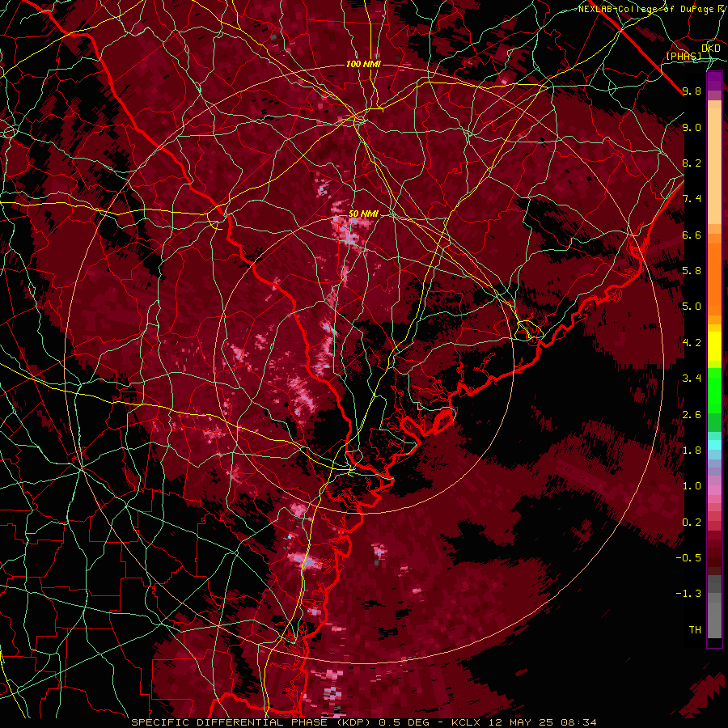Screen dimensions: 728x728
Task: Click the 6.6 value on the color scale
Action: tap(692, 235)
